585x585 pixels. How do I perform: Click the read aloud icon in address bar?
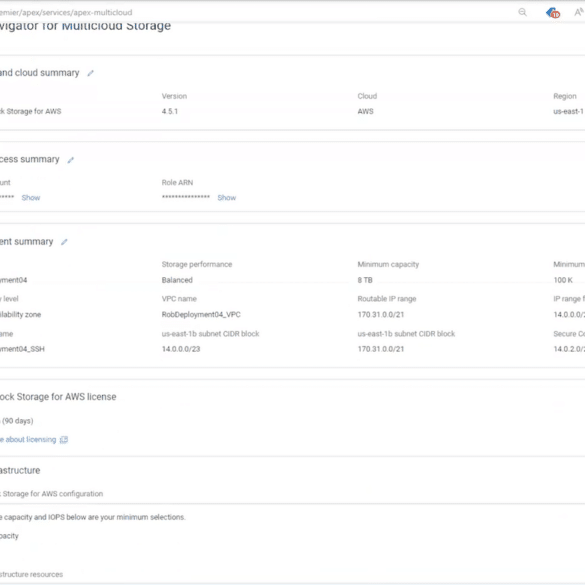[579, 12]
